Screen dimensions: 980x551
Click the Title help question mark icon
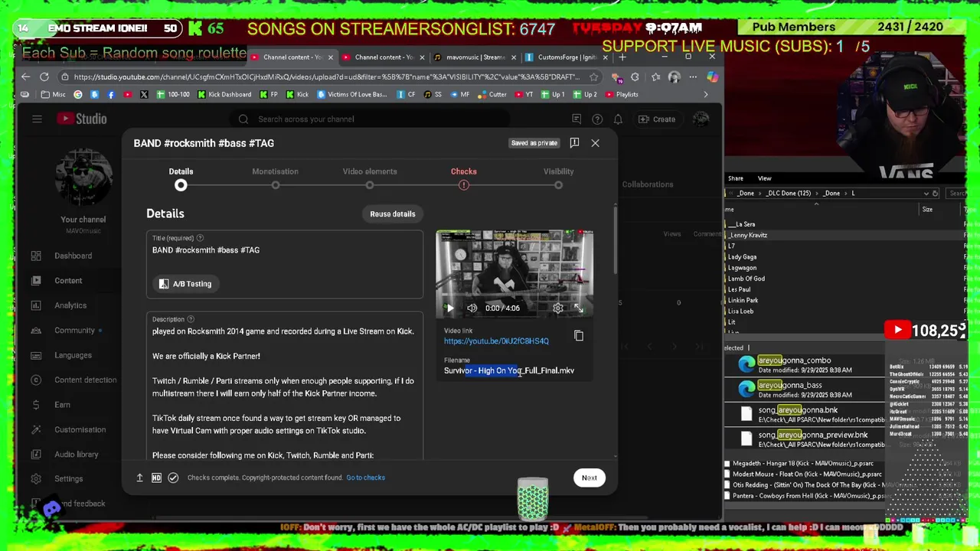(x=200, y=238)
